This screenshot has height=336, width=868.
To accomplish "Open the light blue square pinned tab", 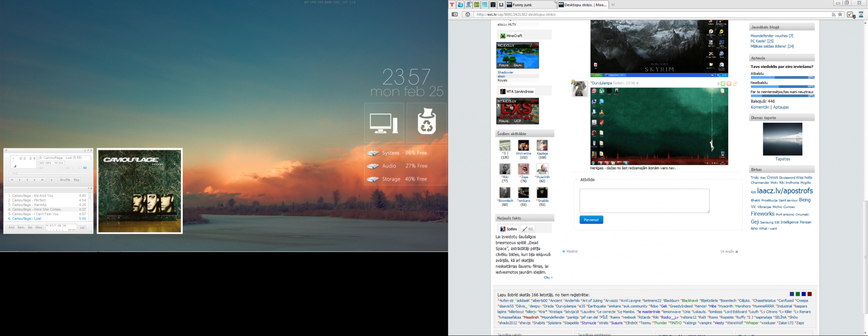I will (485, 5).
